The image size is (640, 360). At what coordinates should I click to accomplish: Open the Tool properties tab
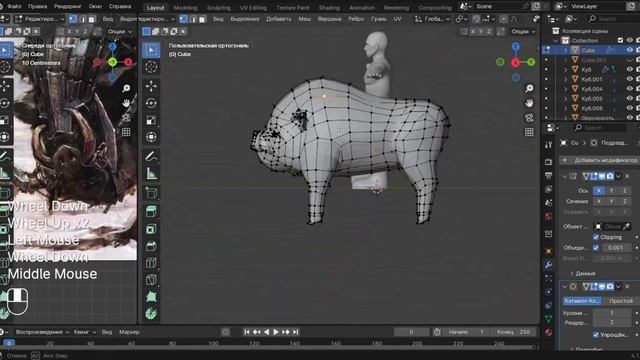(x=549, y=144)
